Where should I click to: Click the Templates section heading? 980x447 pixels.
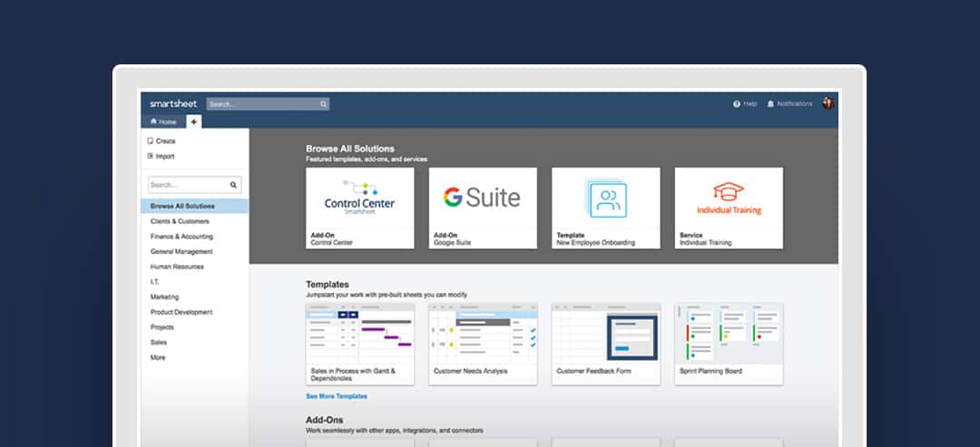(x=328, y=285)
